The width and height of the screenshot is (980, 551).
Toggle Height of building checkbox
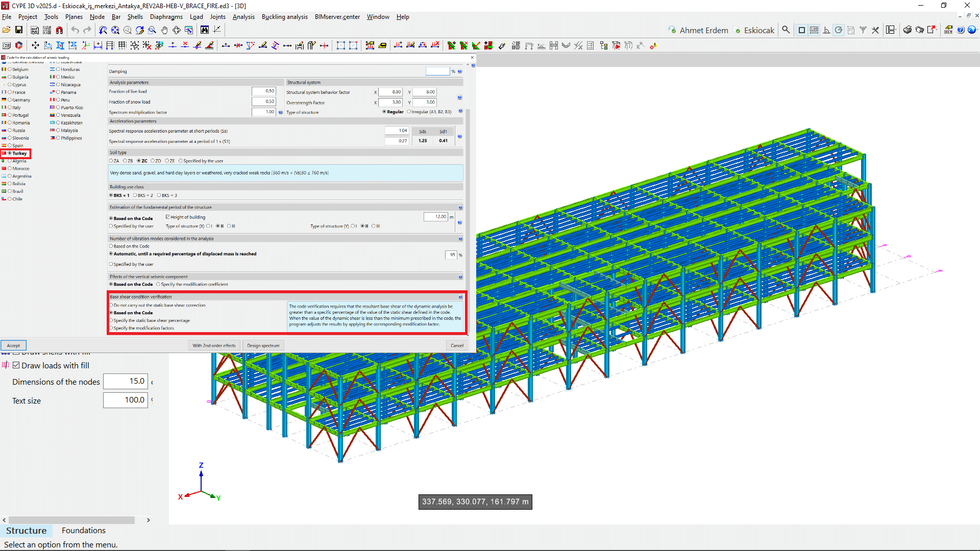pos(167,217)
